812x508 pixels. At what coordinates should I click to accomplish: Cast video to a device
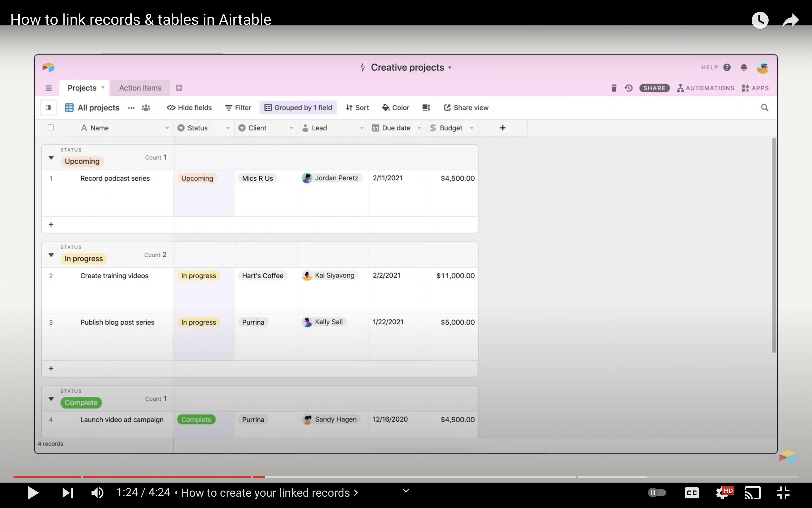point(753,492)
